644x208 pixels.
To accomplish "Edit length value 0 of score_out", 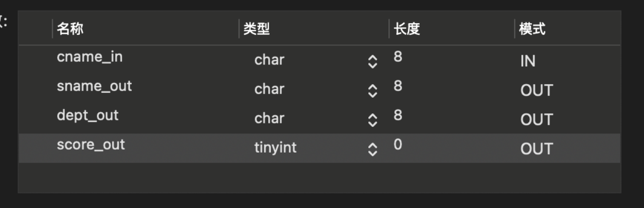I will coord(398,145).
